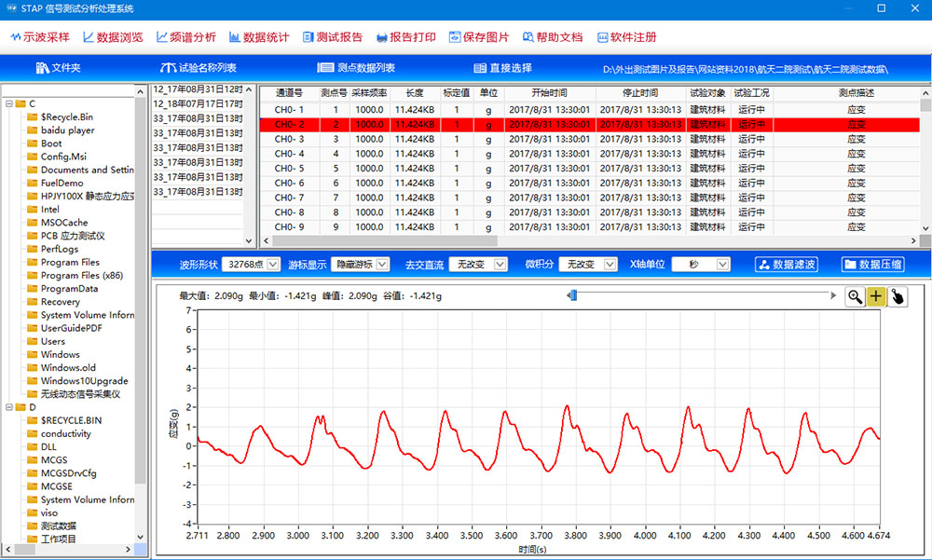Image resolution: width=932 pixels, height=560 pixels.
Task: Click the time range slider handle
Action: tap(572, 294)
